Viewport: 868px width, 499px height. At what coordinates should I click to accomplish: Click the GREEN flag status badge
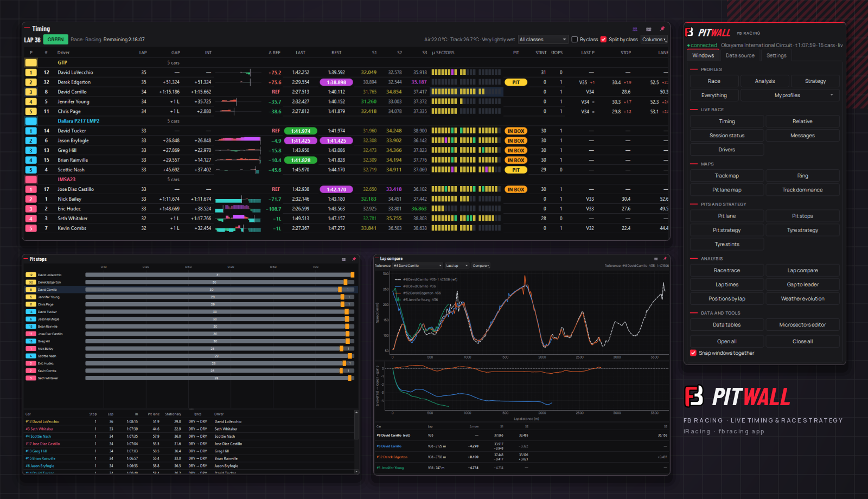(55, 40)
